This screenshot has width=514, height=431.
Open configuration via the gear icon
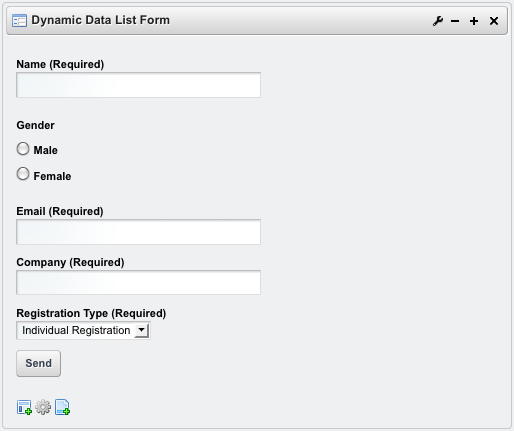pyautogui.click(x=43, y=407)
